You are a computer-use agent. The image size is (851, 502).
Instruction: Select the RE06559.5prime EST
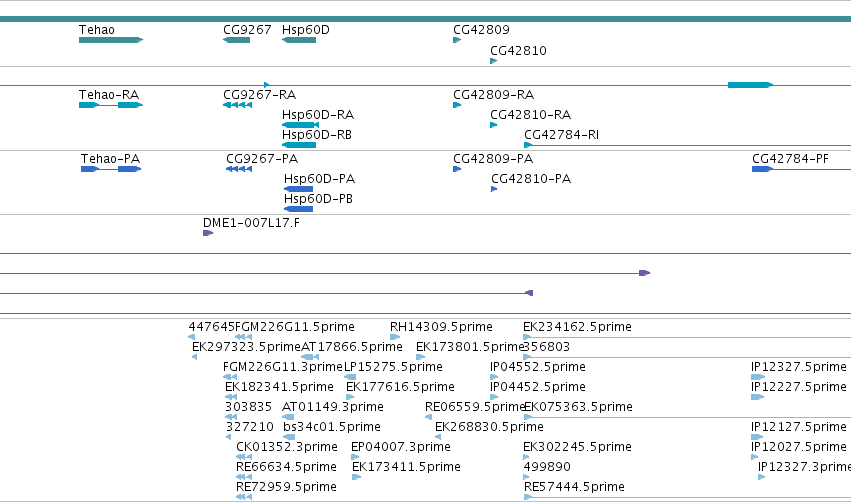click(428, 417)
